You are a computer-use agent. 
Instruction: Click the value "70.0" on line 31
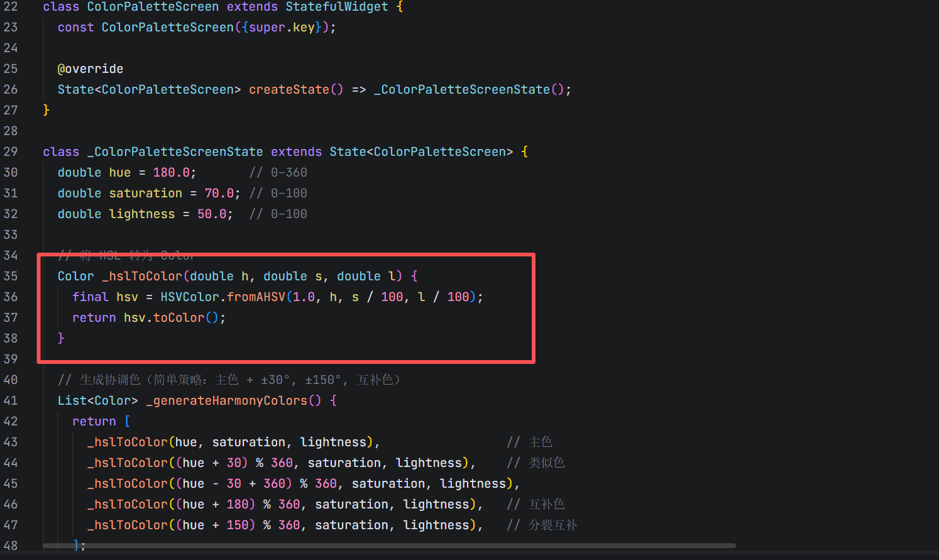pyautogui.click(x=219, y=193)
